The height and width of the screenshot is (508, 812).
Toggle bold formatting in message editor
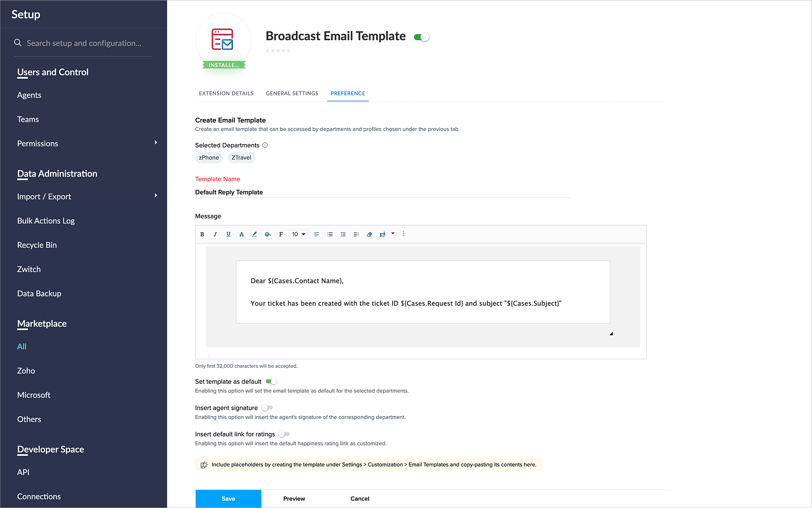[202, 234]
